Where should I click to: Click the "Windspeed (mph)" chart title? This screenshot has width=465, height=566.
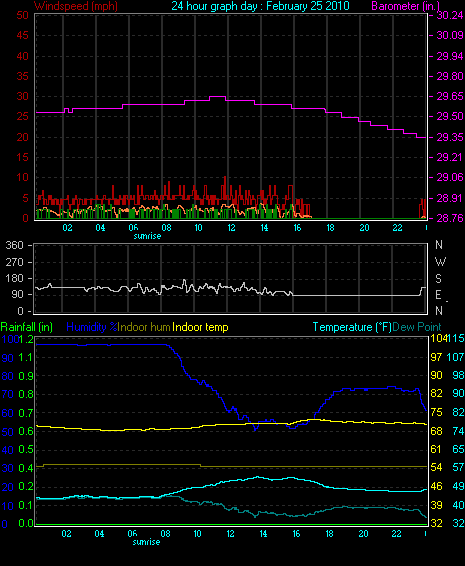(x=75, y=6)
